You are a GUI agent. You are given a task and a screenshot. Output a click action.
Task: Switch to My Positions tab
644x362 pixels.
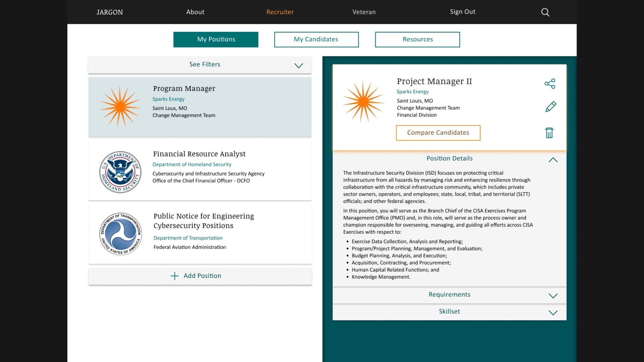[x=216, y=40]
